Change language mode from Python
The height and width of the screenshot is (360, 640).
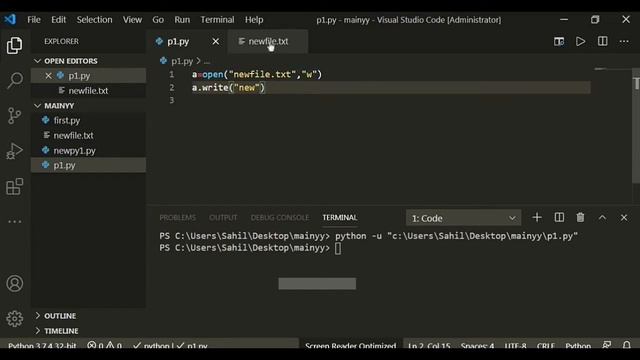click(x=578, y=346)
